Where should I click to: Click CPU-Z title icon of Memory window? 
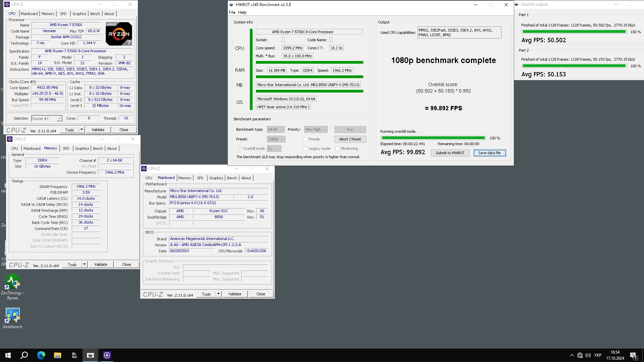tap(10, 139)
